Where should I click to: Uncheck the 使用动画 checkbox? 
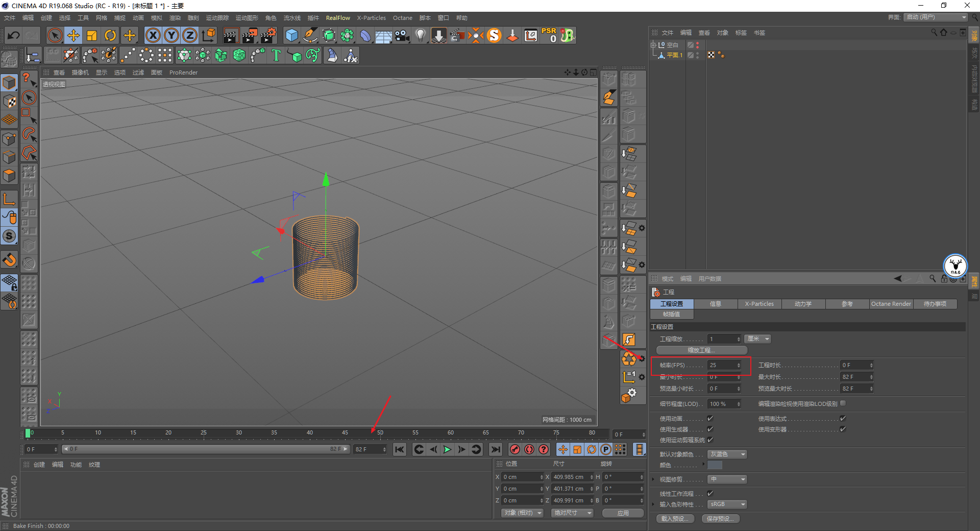coord(710,419)
